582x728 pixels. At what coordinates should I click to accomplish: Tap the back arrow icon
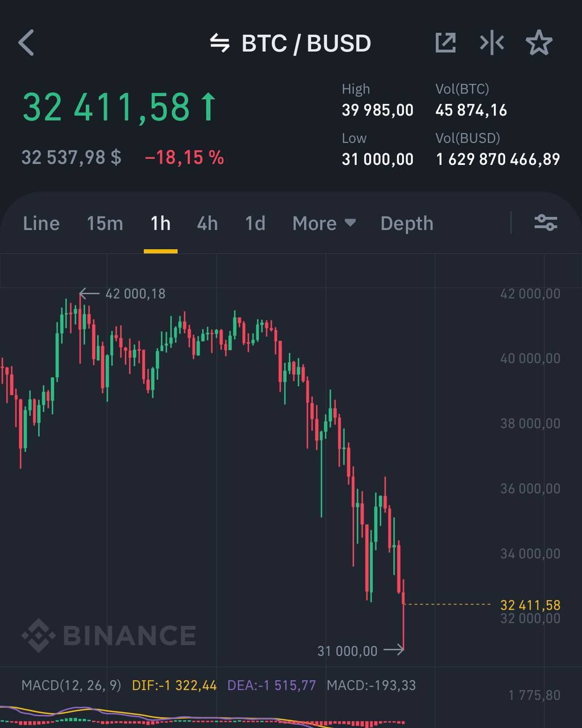27,43
